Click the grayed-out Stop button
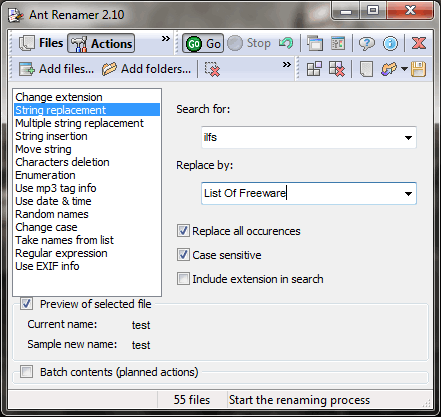Viewport: 441px width, 417px height. point(249,43)
